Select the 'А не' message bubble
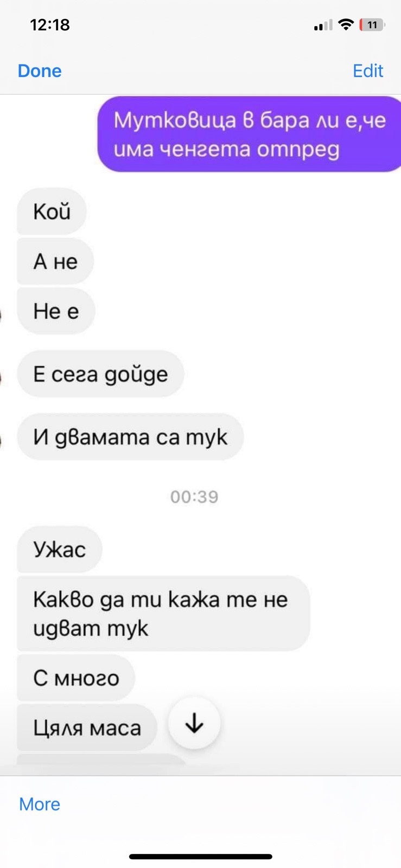The width and height of the screenshot is (401, 868). tap(55, 261)
